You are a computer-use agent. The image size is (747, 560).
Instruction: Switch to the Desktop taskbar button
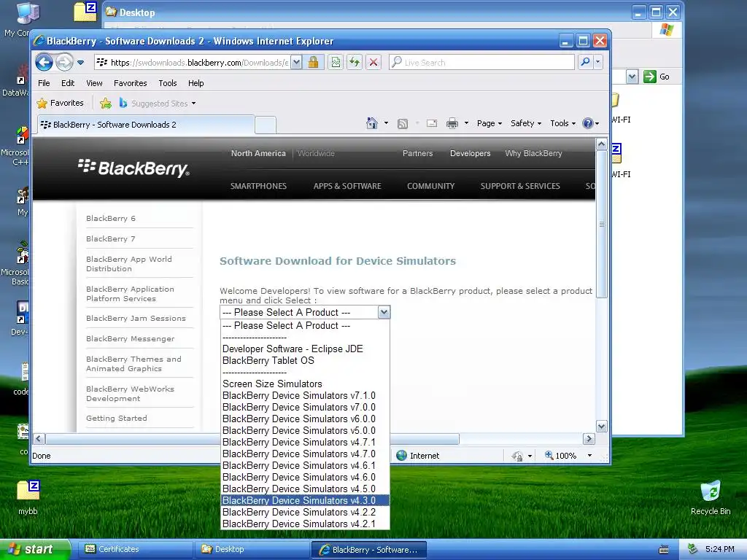click(251, 549)
